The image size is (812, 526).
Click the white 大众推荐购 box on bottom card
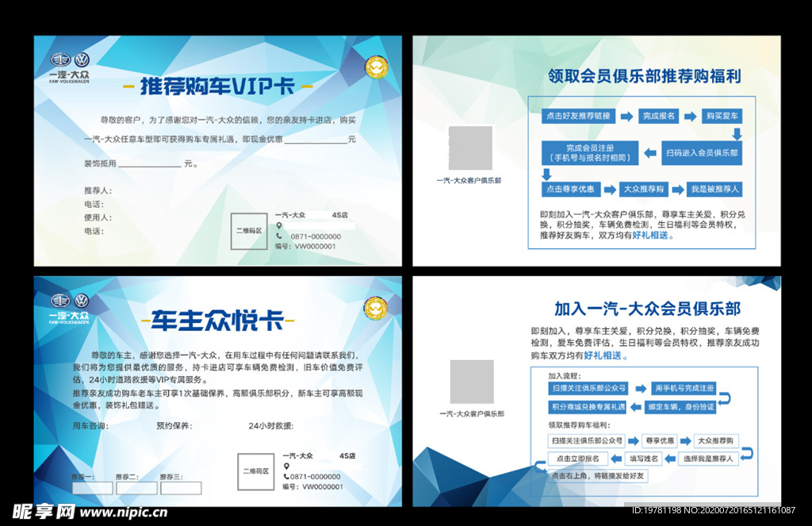click(715, 441)
